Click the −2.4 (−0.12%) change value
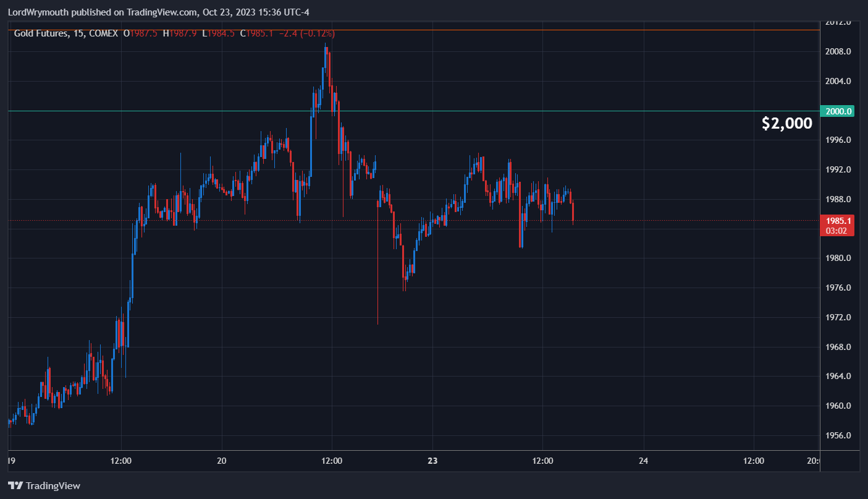 pos(307,33)
